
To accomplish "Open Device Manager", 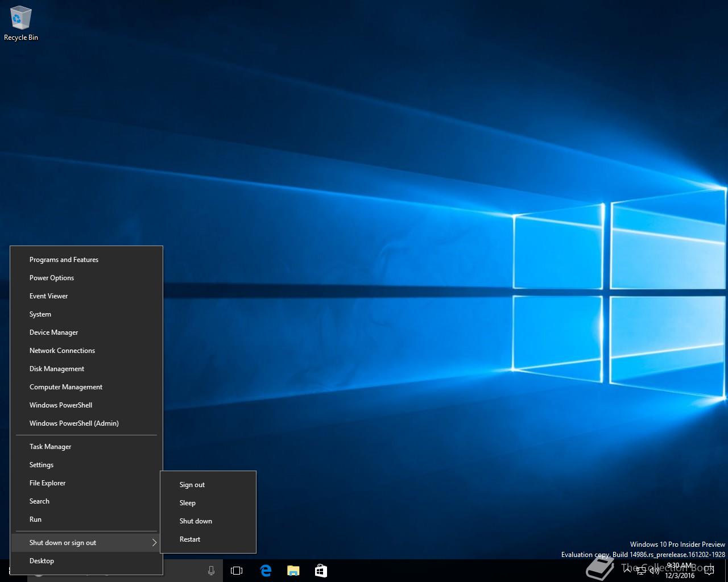I will (x=86, y=332).
